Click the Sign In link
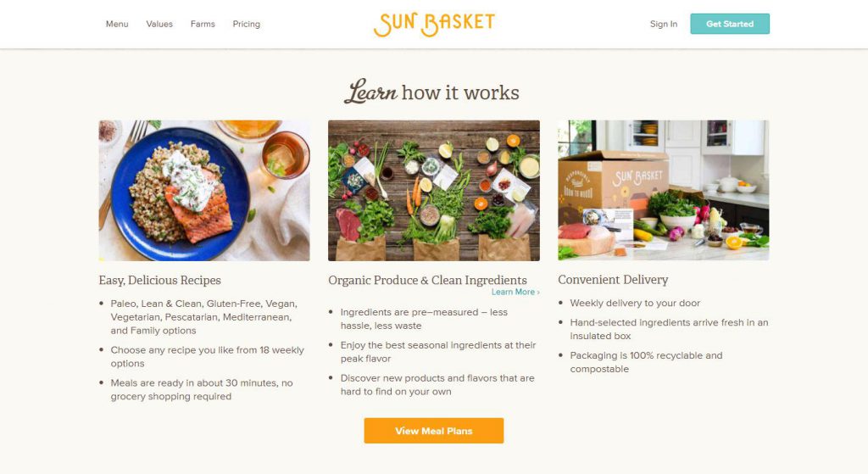The width and height of the screenshot is (868, 474). pos(664,24)
